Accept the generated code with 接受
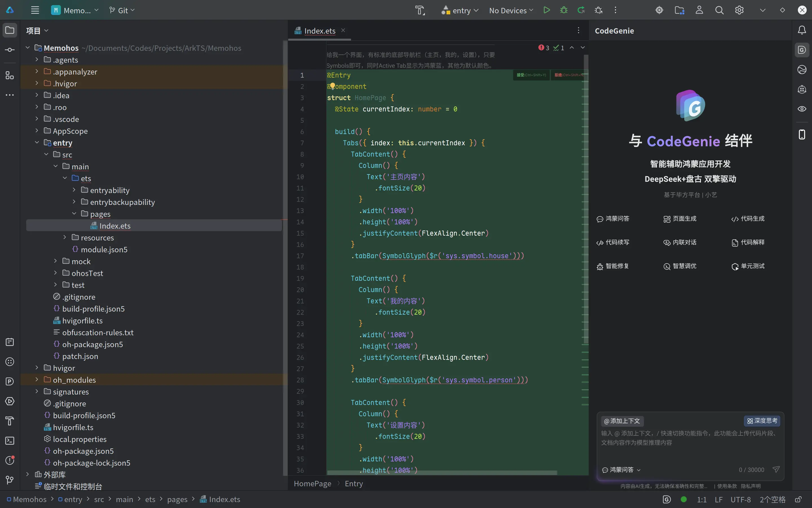The image size is (812, 508). pyautogui.click(x=531, y=75)
